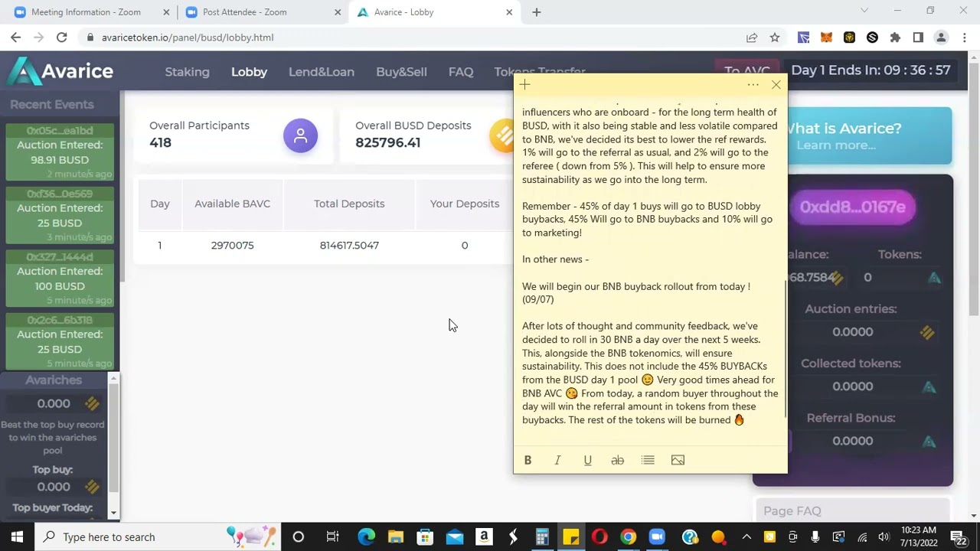Click the purple participants user icon

[x=300, y=135]
